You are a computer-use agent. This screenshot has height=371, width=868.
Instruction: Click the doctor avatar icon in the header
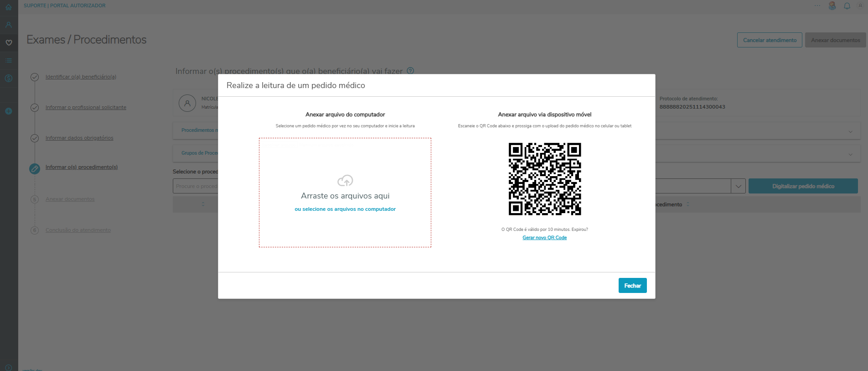[832, 6]
